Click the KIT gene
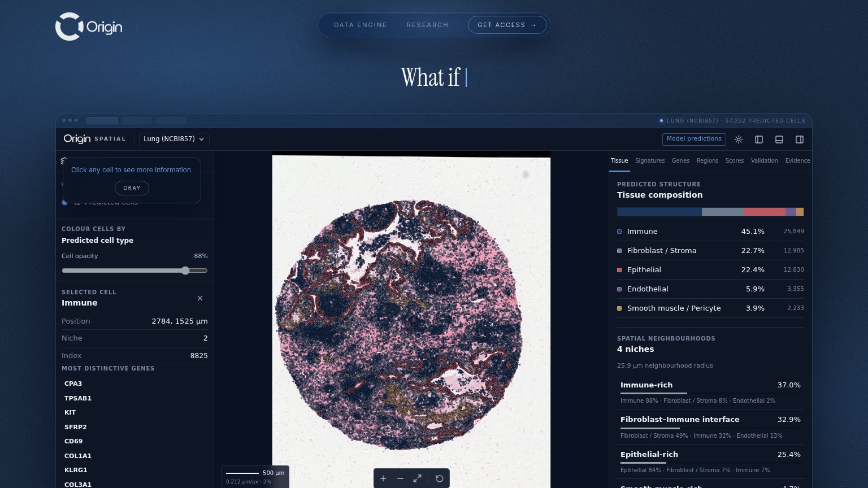 70,412
